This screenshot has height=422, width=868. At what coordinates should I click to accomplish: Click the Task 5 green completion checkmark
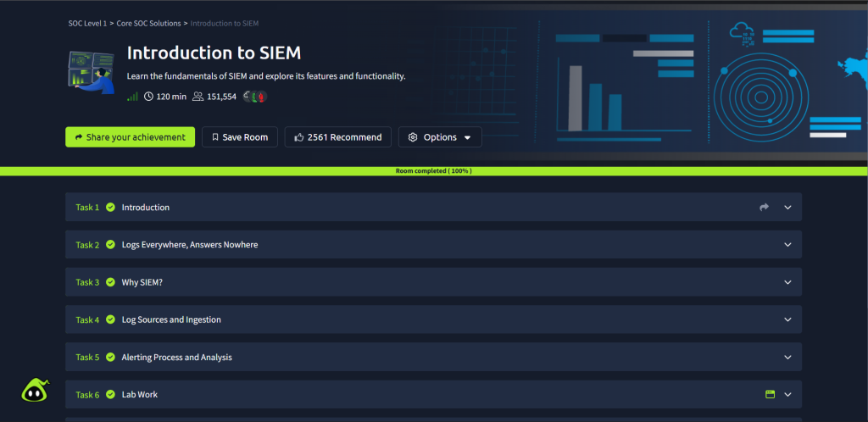point(110,358)
